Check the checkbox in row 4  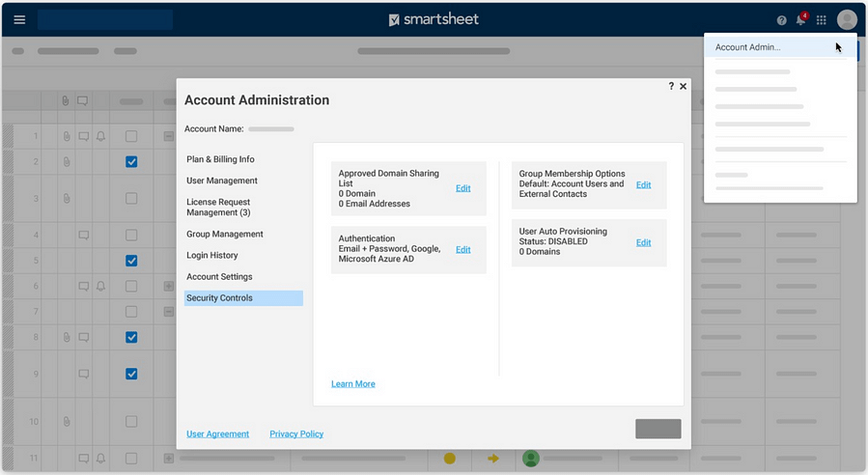click(131, 236)
